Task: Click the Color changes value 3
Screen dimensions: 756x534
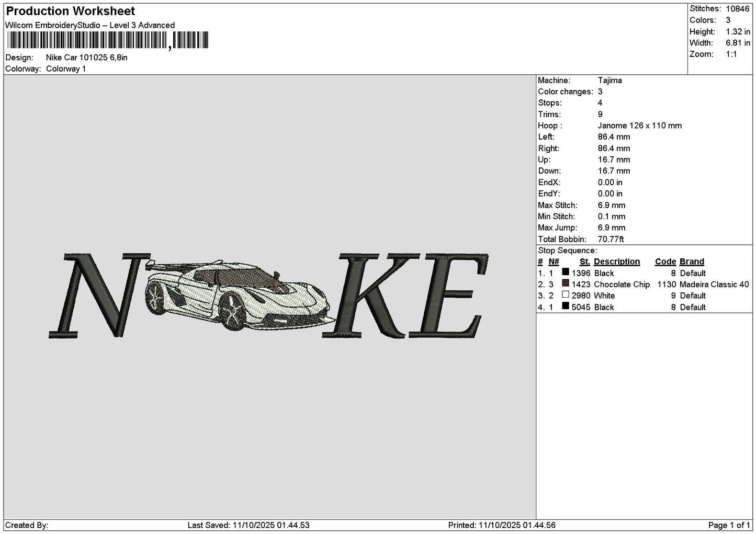Action: [600, 92]
